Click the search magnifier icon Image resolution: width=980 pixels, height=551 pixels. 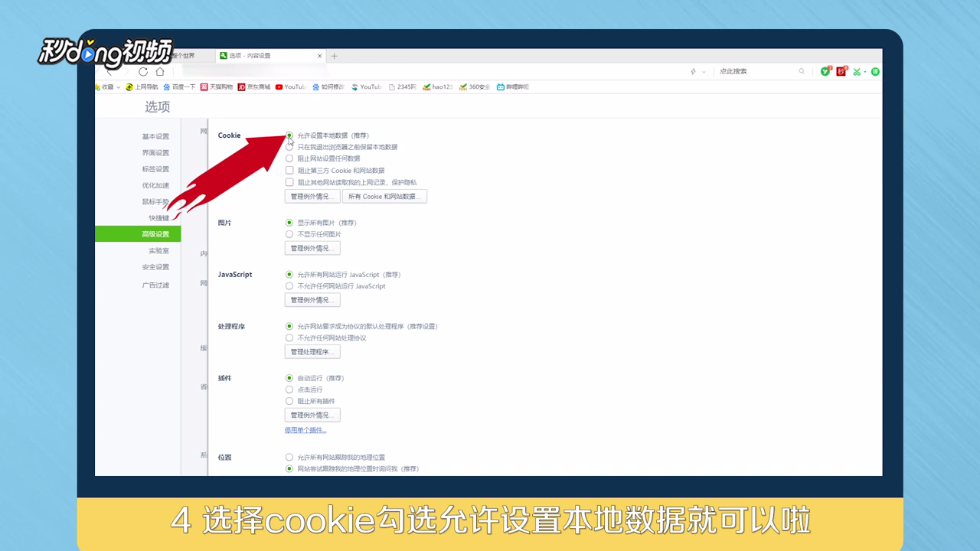[802, 71]
